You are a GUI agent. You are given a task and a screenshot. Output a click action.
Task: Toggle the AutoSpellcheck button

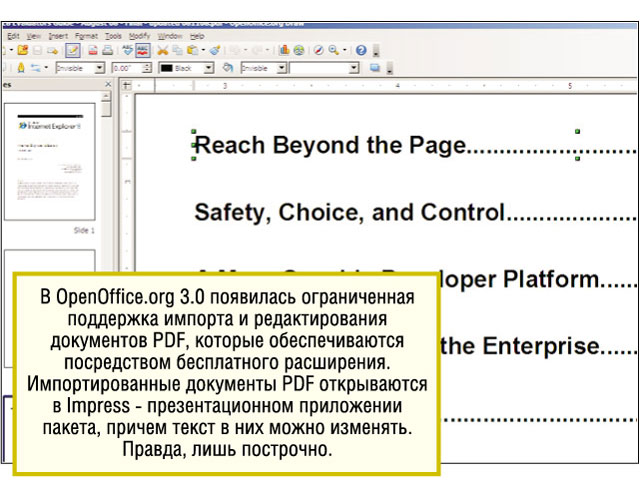[x=142, y=50]
